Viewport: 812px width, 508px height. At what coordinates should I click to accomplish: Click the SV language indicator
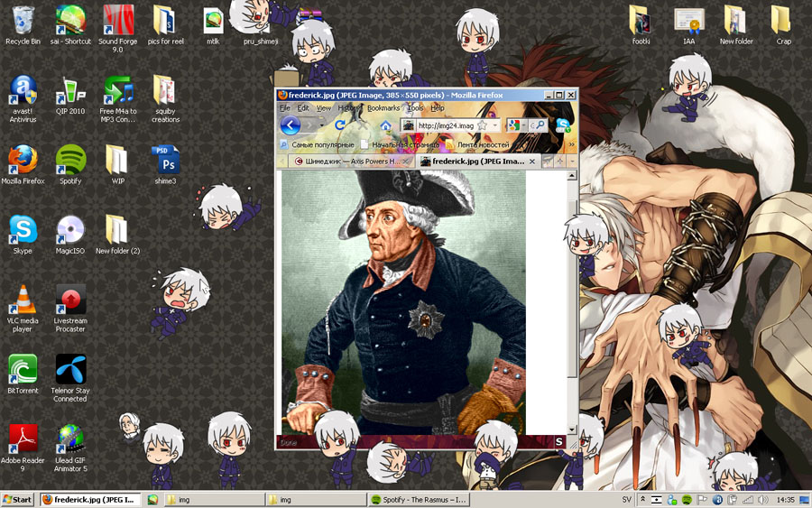626,500
